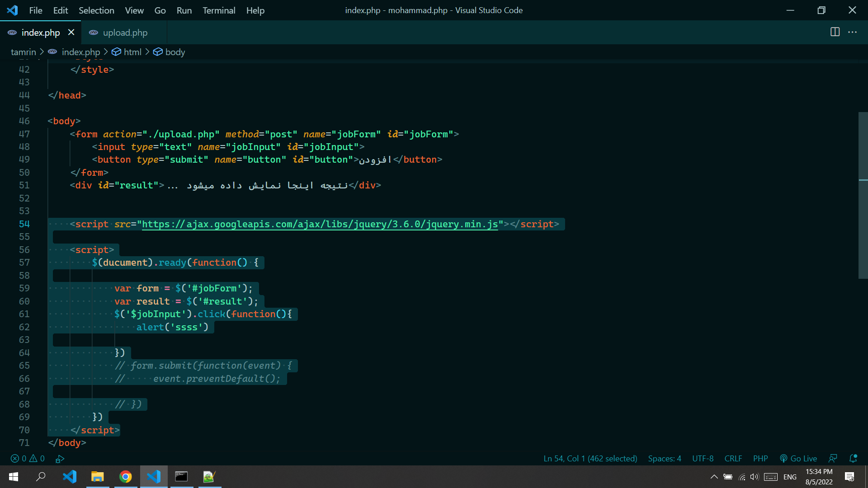This screenshot has height=488, width=868.
Task: Minimize the VS Code window
Action: [790, 10]
